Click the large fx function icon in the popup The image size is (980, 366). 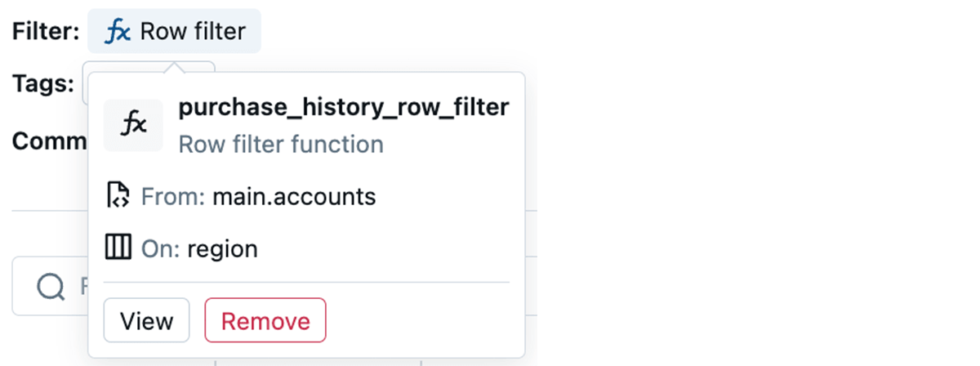tap(133, 125)
